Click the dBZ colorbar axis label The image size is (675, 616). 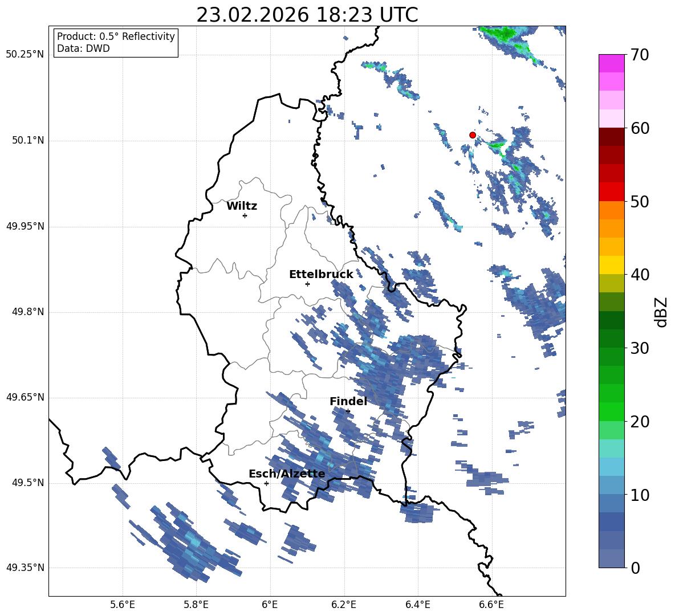click(x=661, y=312)
